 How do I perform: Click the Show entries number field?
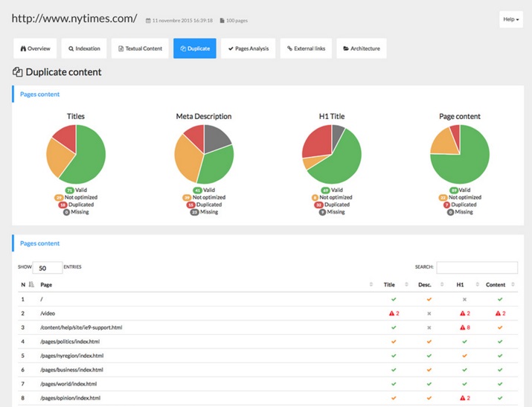[x=47, y=267]
